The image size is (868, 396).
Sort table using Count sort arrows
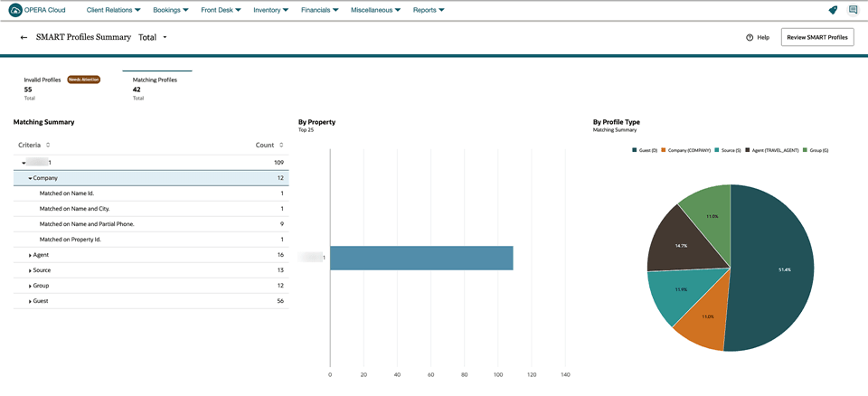(281, 145)
